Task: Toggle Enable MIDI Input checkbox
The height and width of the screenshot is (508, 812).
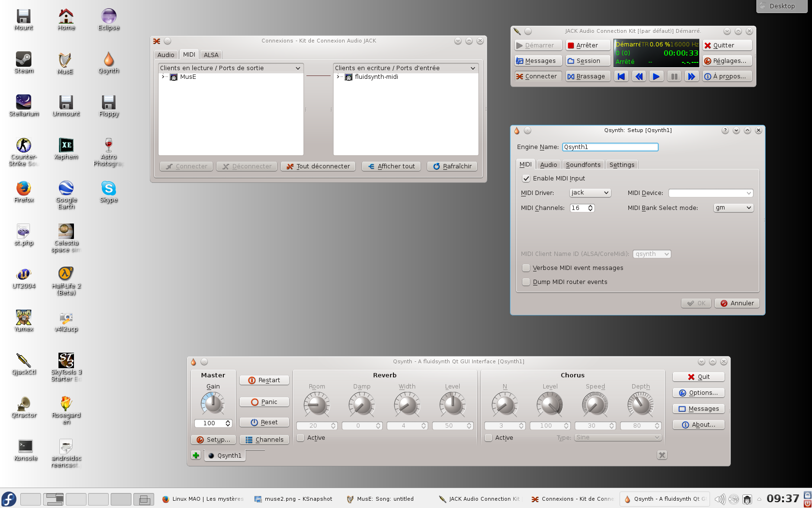Action: (x=526, y=179)
